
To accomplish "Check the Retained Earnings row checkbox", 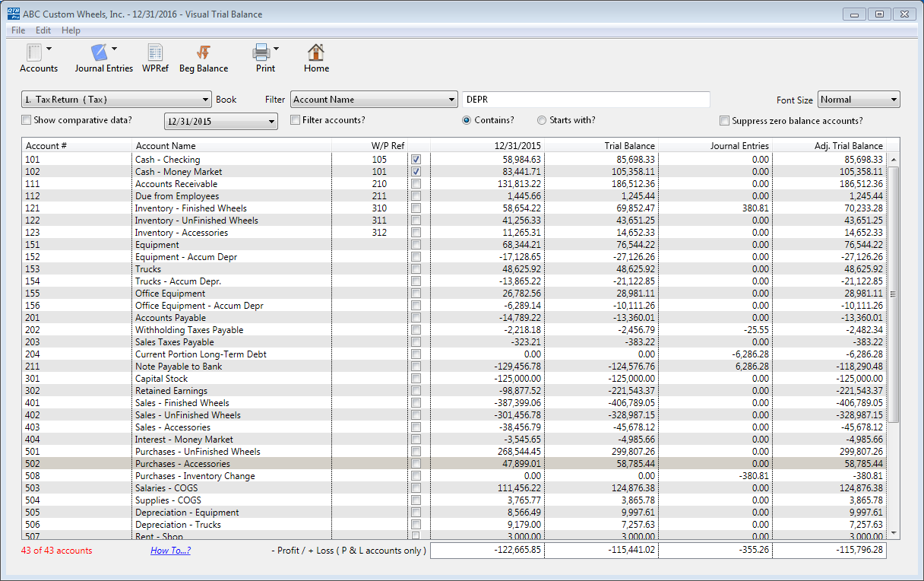I will (x=416, y=391).
